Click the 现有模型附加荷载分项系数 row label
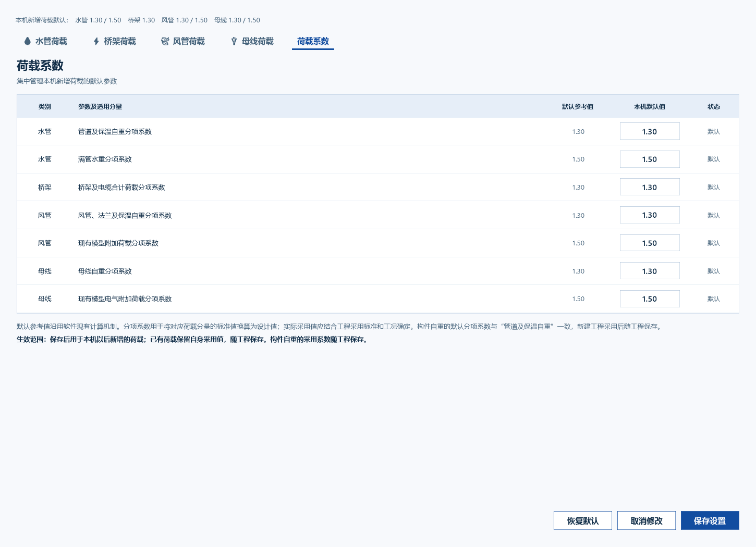Screen dimensions: 756x547 pos(118,243)
